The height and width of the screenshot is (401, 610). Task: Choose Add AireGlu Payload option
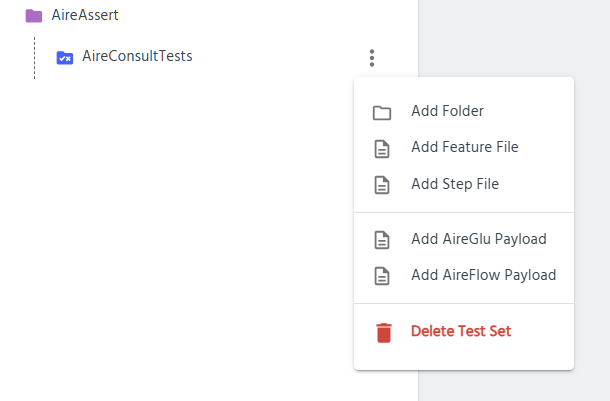coord(478,239)
